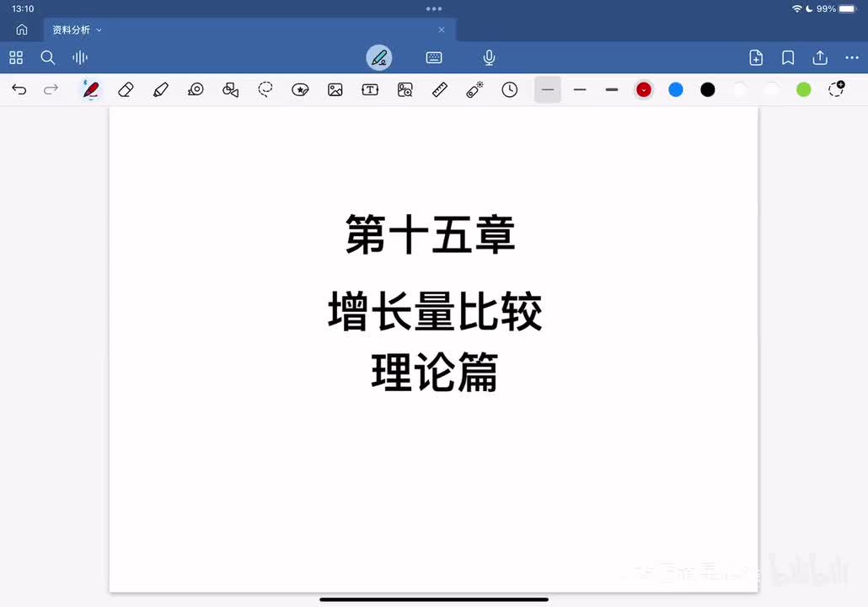Select the zoom image window tool
Viewport: 868px width, 607px height.
[x=405, y=89]
